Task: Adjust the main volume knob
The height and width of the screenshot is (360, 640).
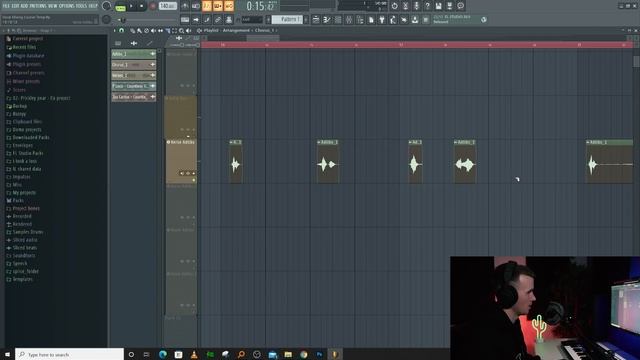Action: [107, 6]
